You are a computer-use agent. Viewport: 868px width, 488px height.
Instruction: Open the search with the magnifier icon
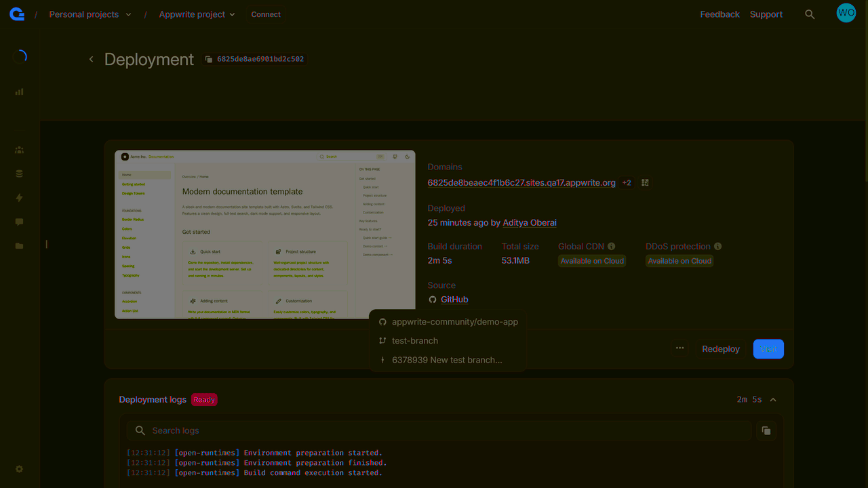point(810,13)
